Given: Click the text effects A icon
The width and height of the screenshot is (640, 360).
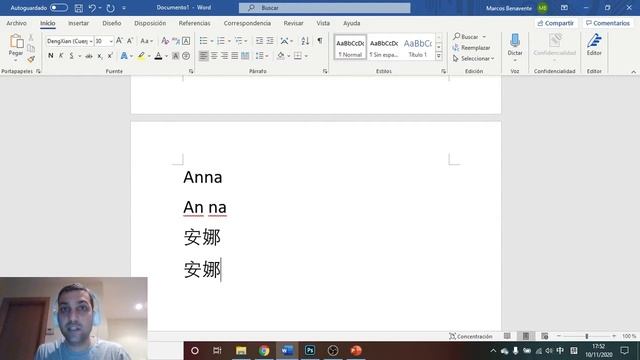Looking at the screenshot, I should click(x=124, y=56).
